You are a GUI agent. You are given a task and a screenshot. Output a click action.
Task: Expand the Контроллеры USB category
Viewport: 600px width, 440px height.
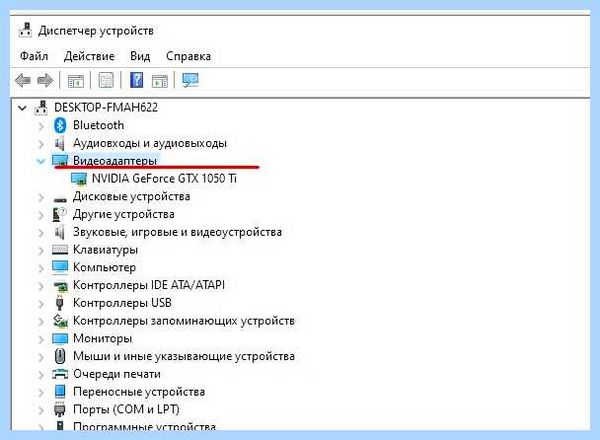41,304
